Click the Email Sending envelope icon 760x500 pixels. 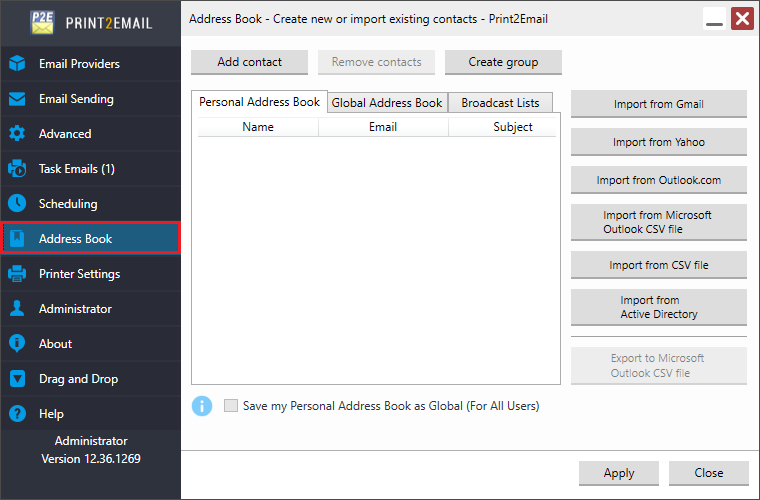point(17,99)
